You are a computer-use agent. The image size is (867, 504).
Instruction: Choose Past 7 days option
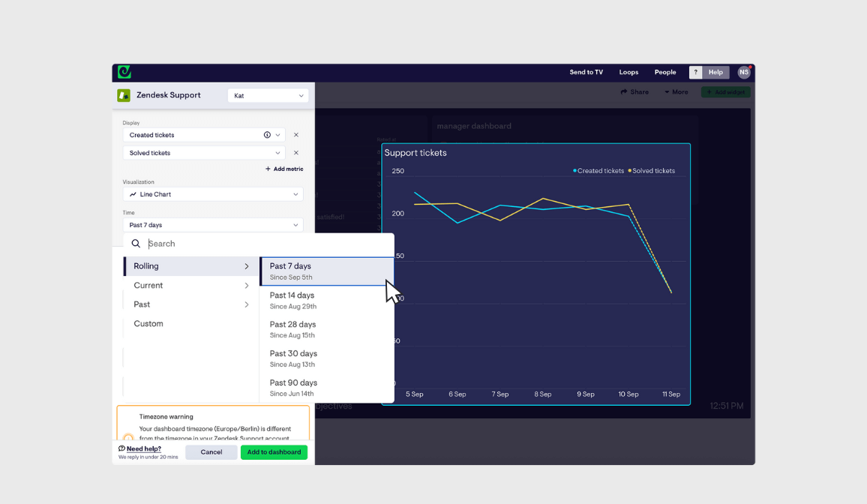coord(327,271)
